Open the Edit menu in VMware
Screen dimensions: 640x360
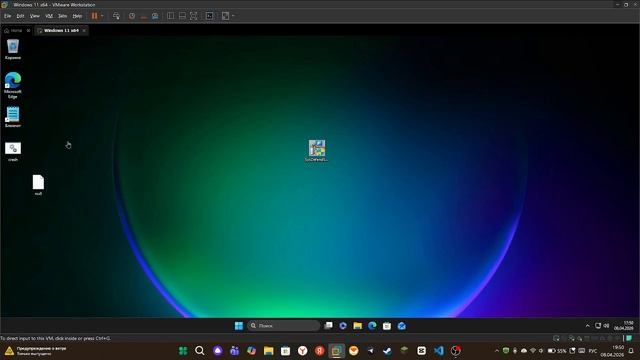tap(20, 16)
